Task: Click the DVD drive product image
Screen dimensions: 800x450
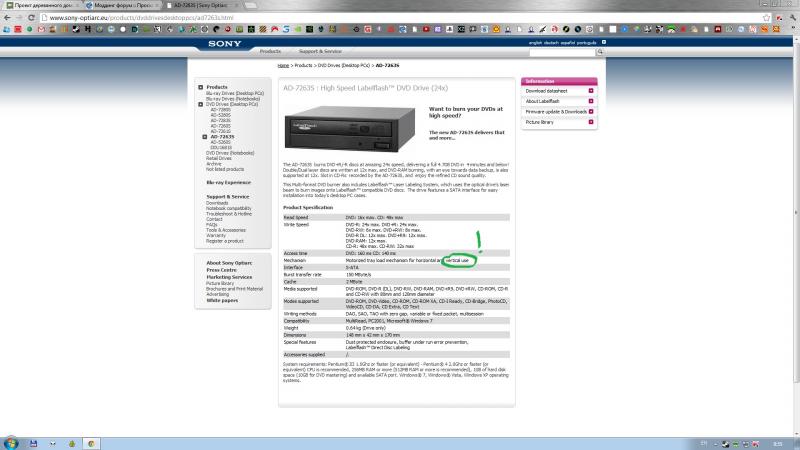Action: (349, 129)
